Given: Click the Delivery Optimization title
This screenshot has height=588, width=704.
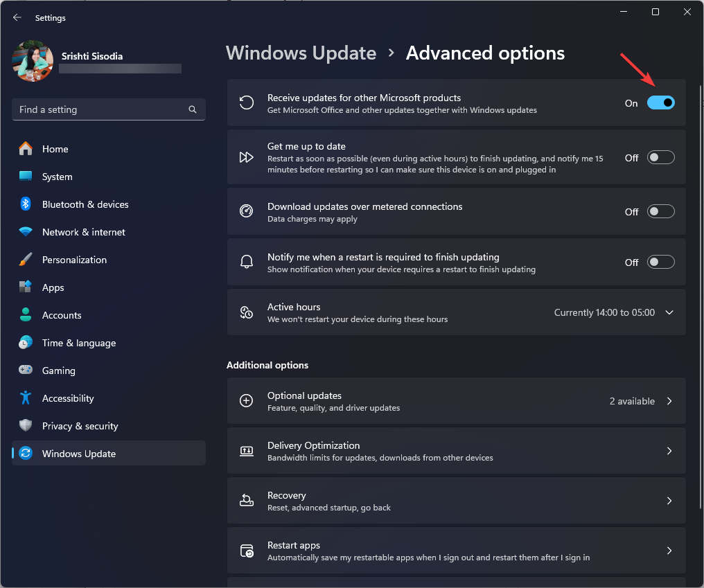Looking at the screenshot, I should point(313,446).
